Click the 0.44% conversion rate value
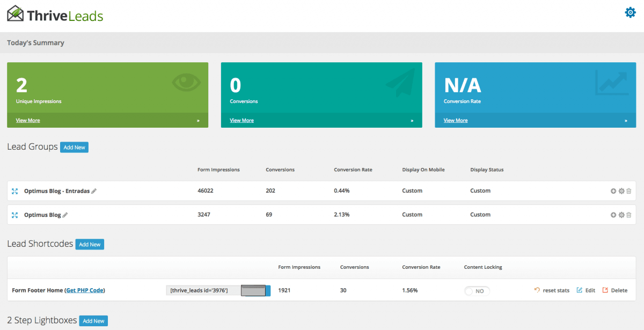This screenshot has height=330, width=644. (342, 191)
